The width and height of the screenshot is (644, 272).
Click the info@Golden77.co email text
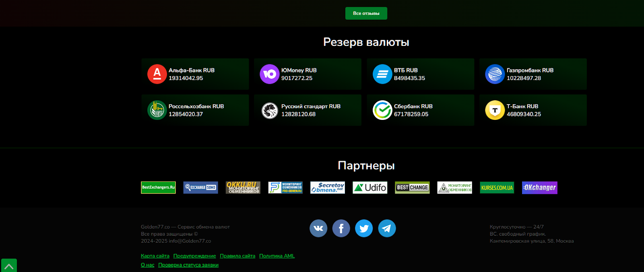click(190, 241)
